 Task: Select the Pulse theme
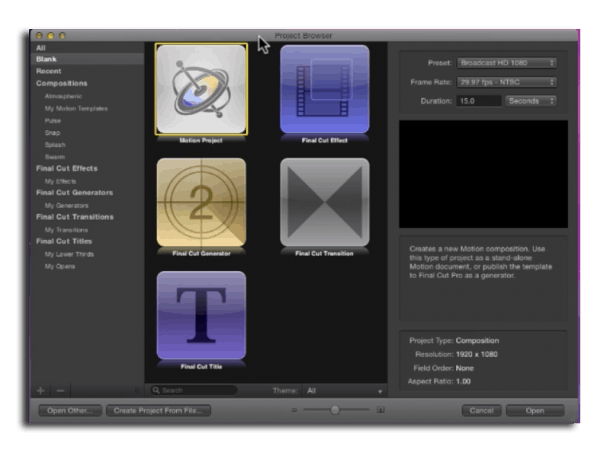pyautogui.click(x=53, y=121)
